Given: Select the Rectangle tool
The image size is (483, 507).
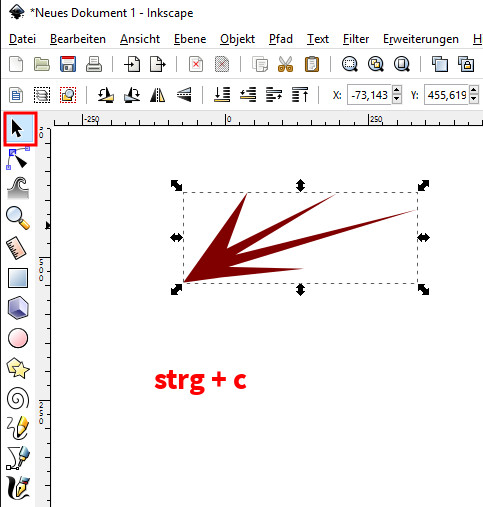Looking at the screenshot, I should point(18,278).
